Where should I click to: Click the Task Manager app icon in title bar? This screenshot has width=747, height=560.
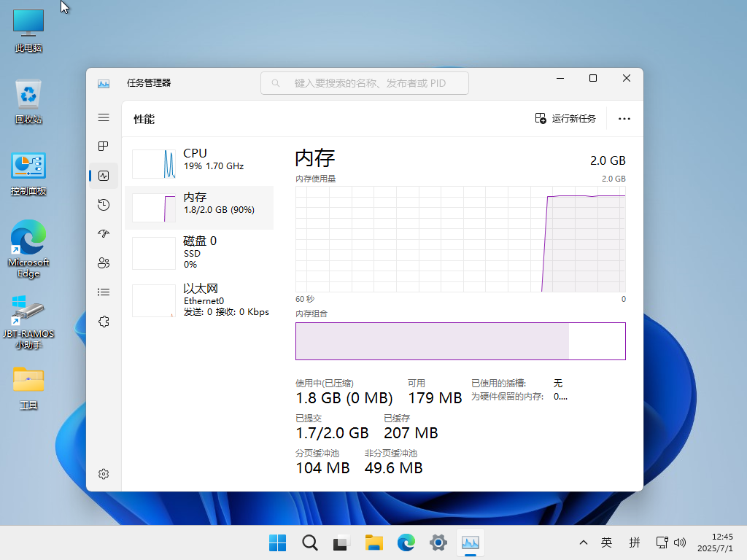click(x=104, y=84)
